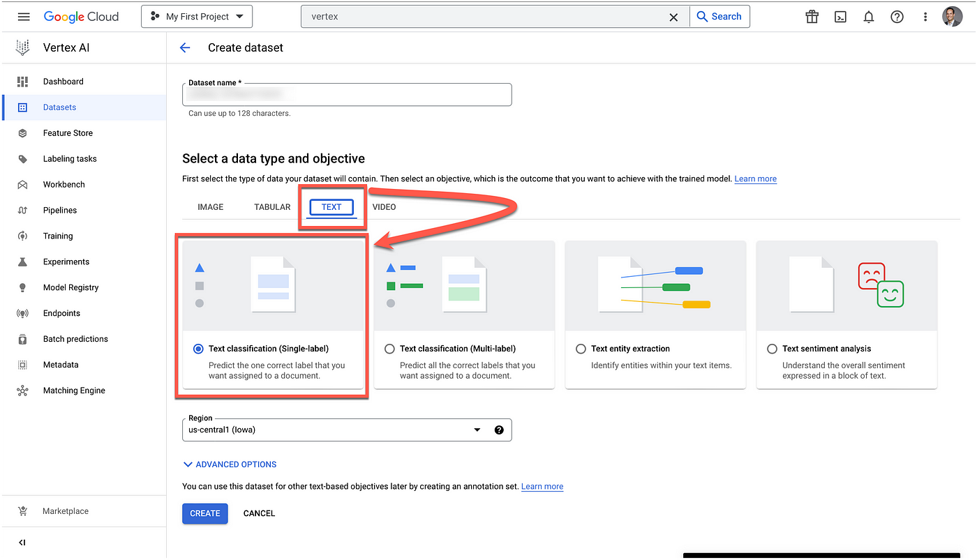
Task: Click the Experiments flask icon
Action: [22, 262]
